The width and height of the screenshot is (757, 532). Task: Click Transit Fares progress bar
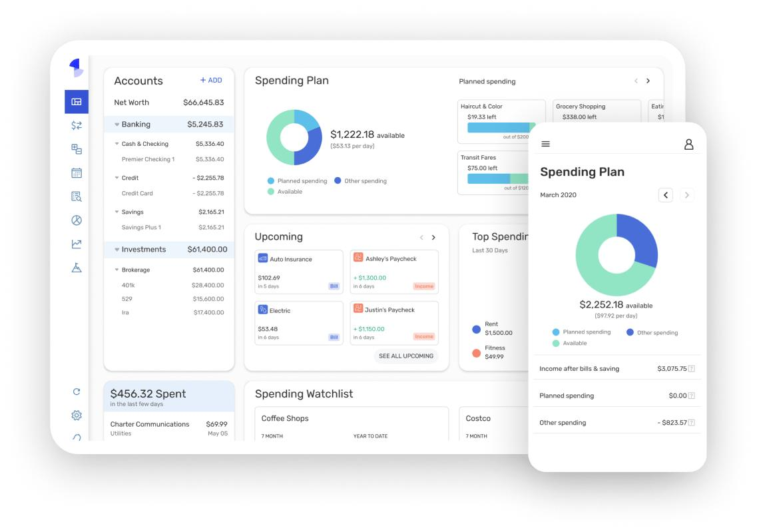pyautogui.click(x=498, y=178)
